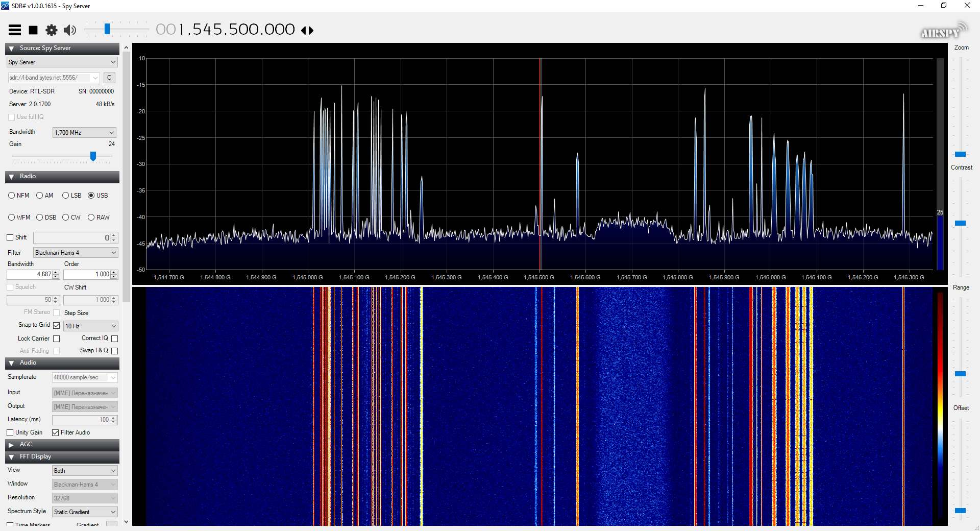The image size is (980, 531).
Task: Click the 1,546 000 G frequency label
Action: pyautogui.click(x=771, y=278)
